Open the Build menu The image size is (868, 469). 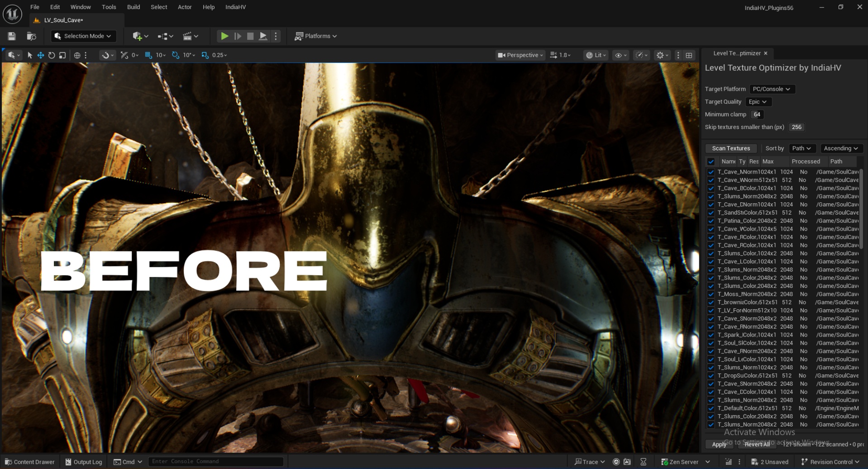tap(134, 7)
